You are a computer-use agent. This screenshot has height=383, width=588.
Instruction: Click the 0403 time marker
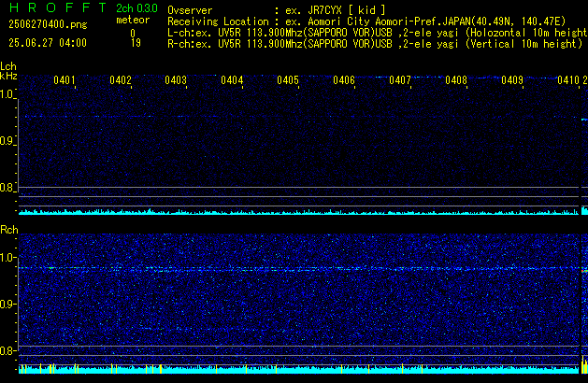click(x=176, y=80)
